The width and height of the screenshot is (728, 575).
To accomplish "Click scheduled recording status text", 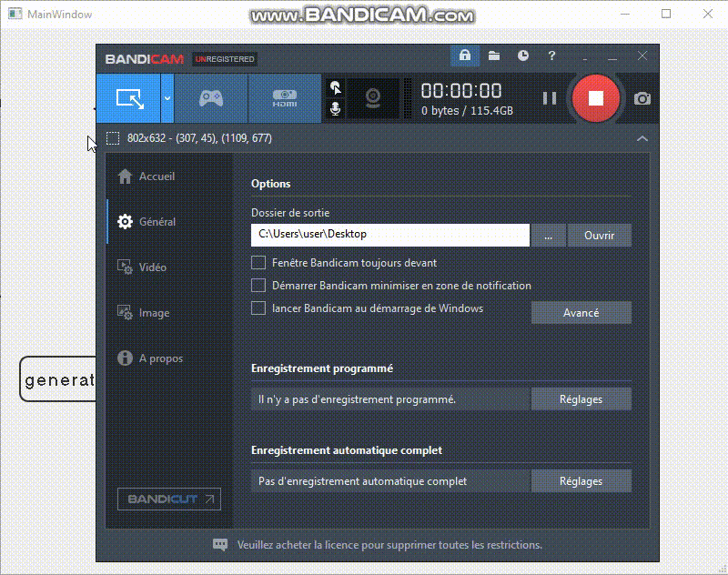I will click(x=357, y=399).
